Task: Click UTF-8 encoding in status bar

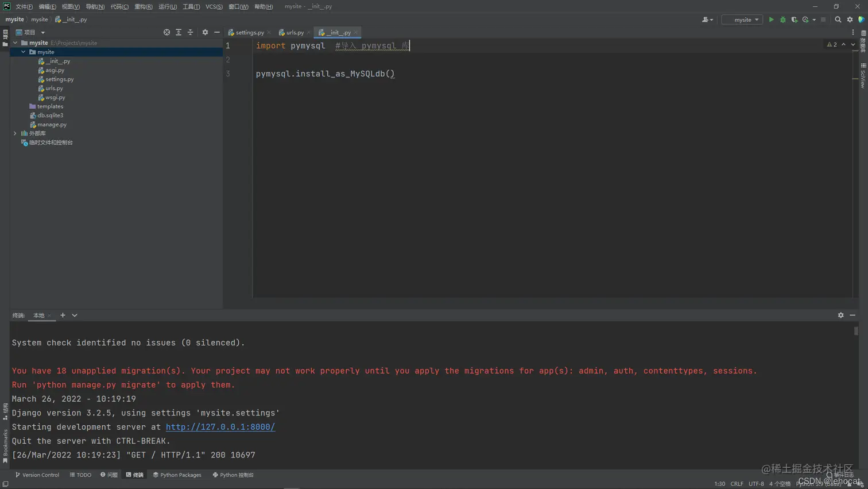Action: 756,484
